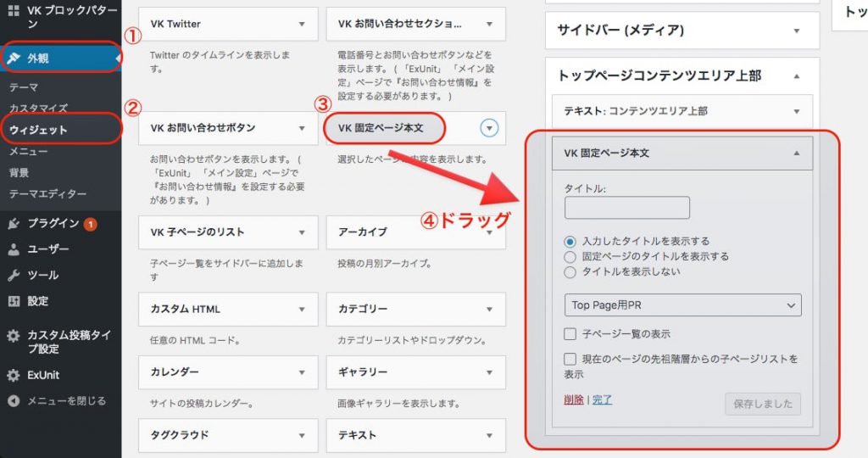Click the タグクラウド widget title
The width and height of the screenshot is (868, 458).
click(180, 435)
